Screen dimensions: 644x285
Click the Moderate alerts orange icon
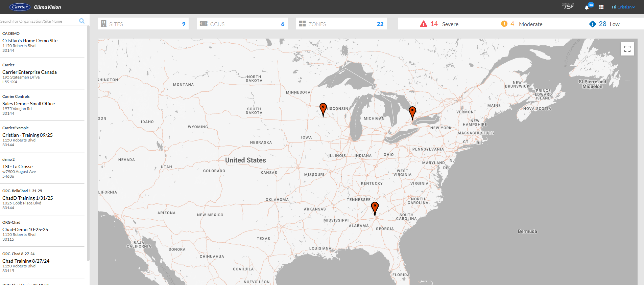click(504, 24)
